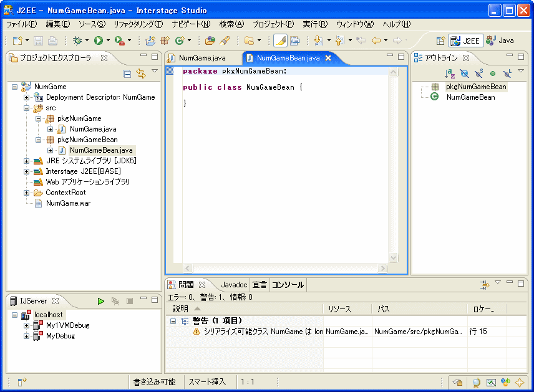534x392 pixels.
Task: Collapse all in the Project Explorer toolbar
Action: [x=127, y=74]
